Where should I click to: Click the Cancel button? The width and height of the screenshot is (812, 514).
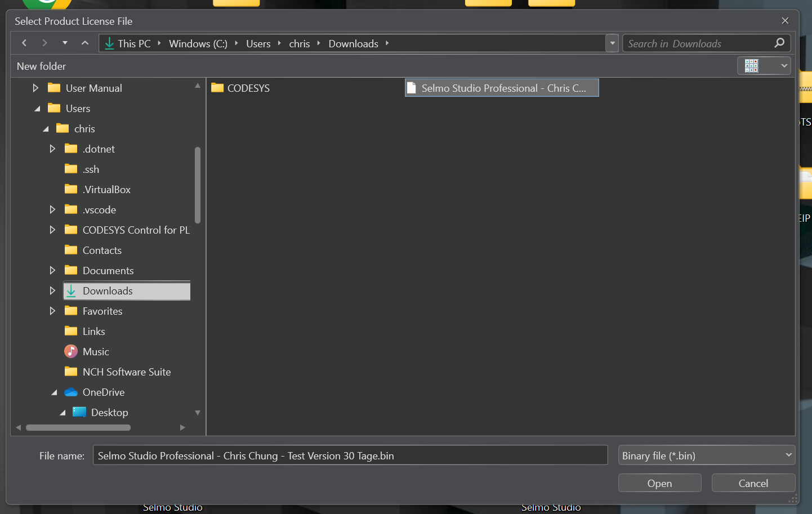pyautogui.click(x=753, y=483)
